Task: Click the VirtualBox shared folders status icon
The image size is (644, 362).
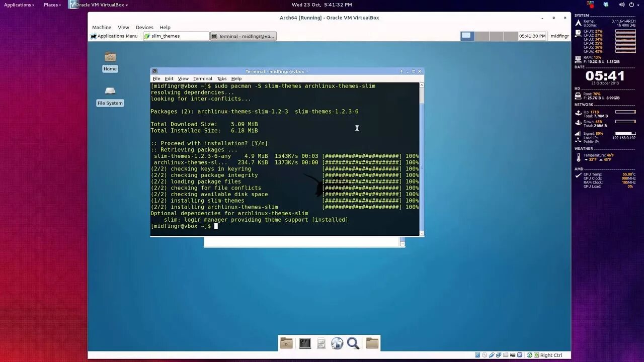Action: [x=506, y=355]
